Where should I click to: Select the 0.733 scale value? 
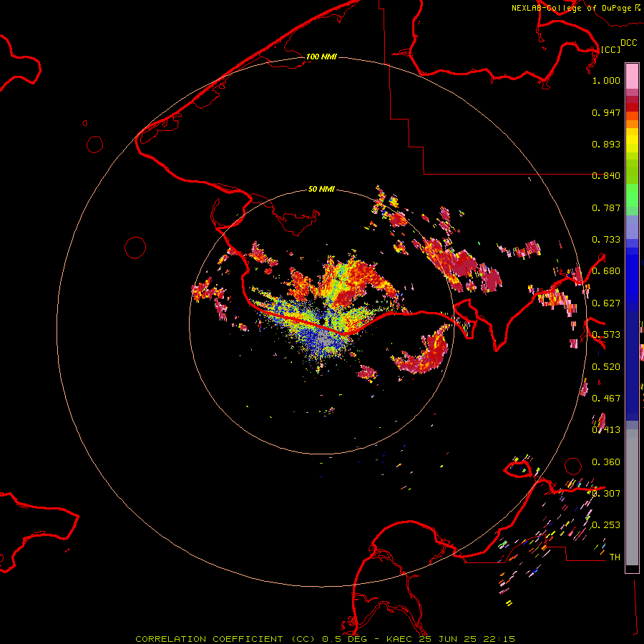(x=606, y=240)
